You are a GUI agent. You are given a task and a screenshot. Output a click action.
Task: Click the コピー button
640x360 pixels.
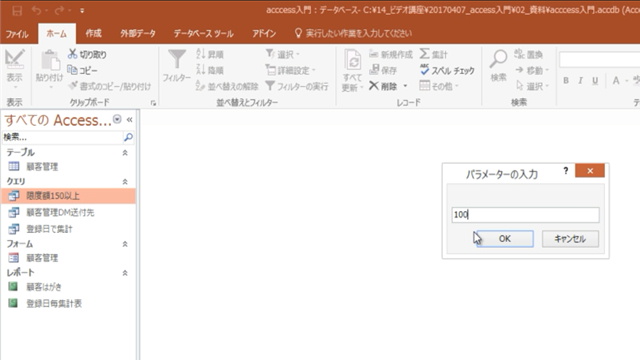tap(82, 70)
